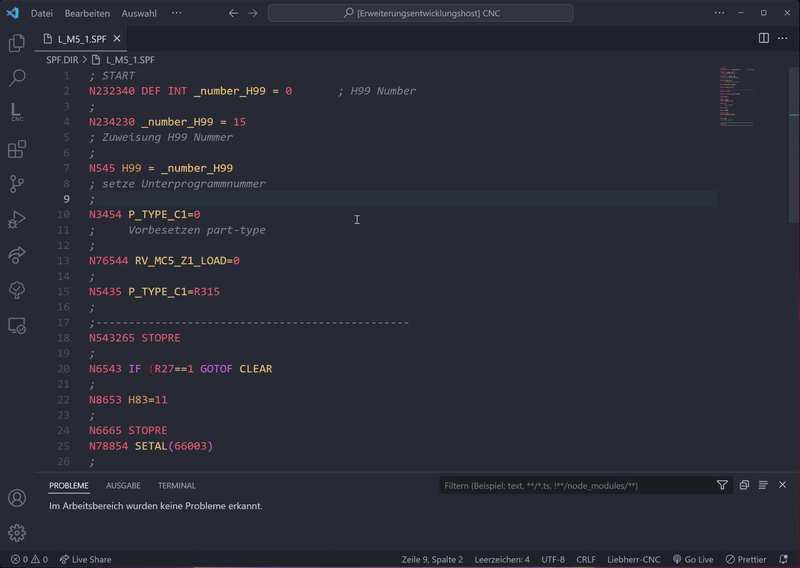This screenshot has width=800, height=568.
Task: Click the comment '; H99 Number'
Action: tap(377, 91)
